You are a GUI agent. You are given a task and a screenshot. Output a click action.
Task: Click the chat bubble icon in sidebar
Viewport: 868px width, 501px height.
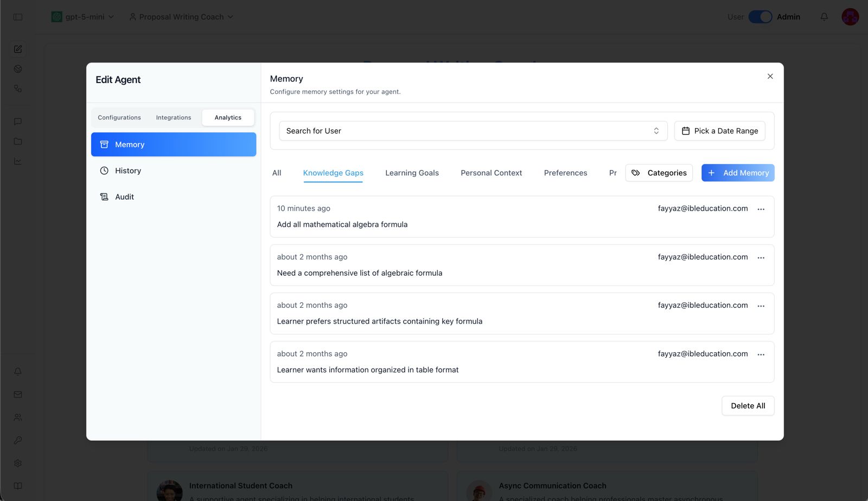18,122
